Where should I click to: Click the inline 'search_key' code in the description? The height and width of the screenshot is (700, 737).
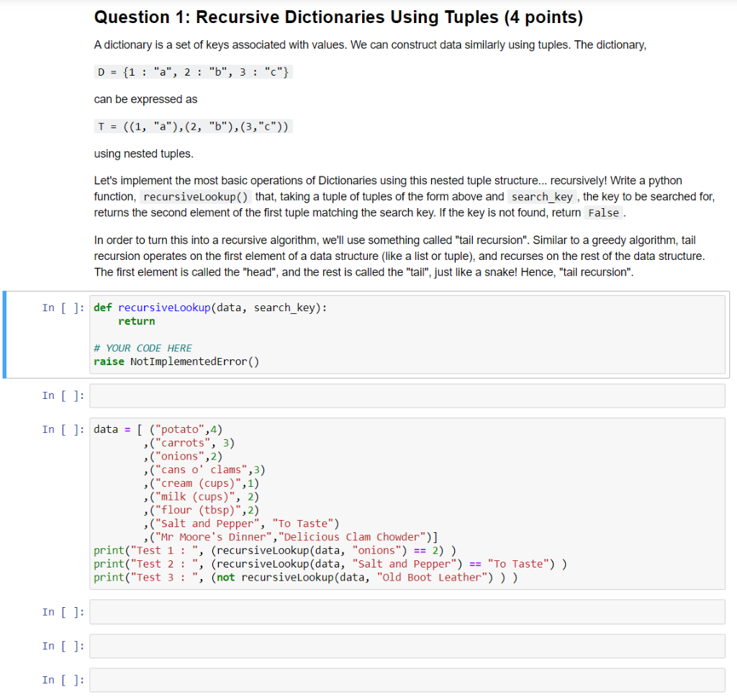tap(542, 197)
